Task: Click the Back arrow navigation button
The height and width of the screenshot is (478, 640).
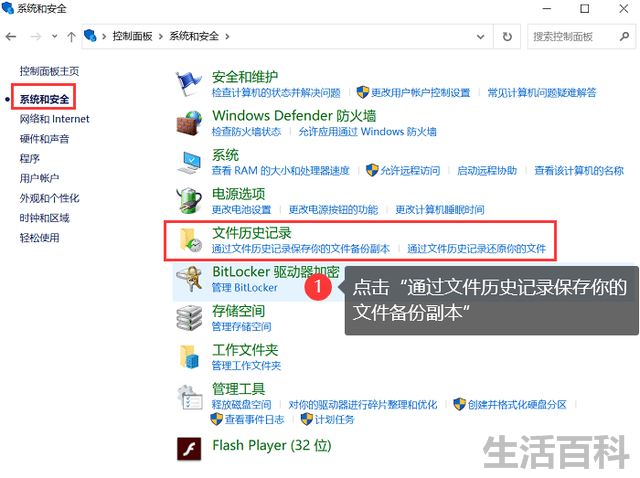Action: pos(11,37)
